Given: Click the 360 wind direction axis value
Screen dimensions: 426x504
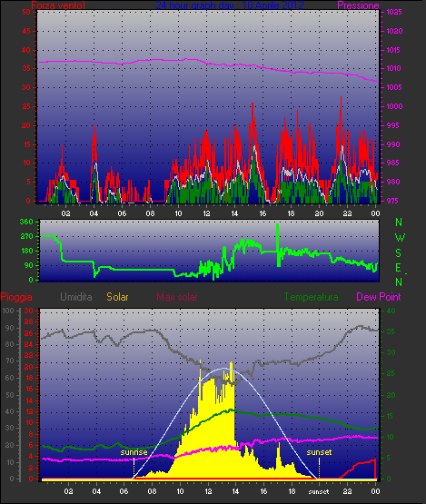Looking at the screenshot, I should tap(26, 222).
